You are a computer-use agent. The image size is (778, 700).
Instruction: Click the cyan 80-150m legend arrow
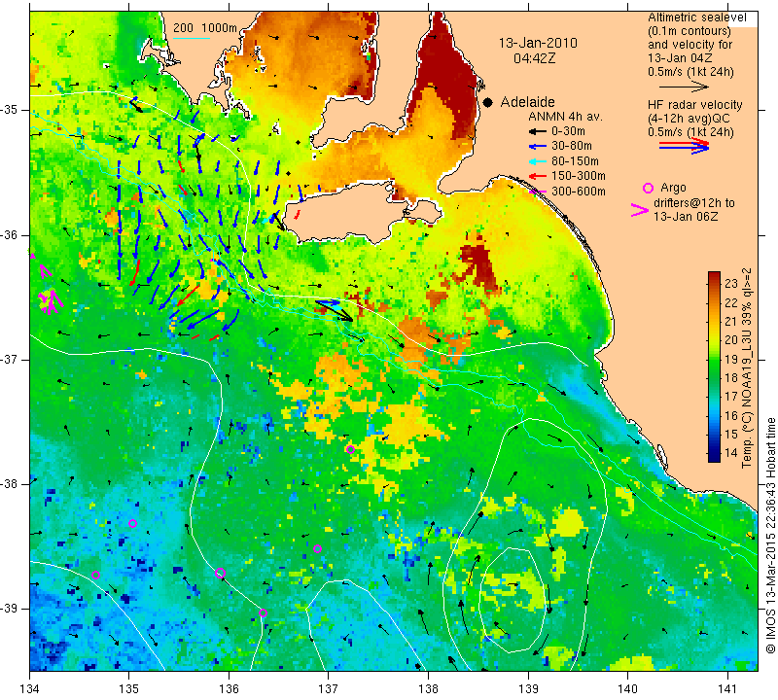click(x=537, y=161)
